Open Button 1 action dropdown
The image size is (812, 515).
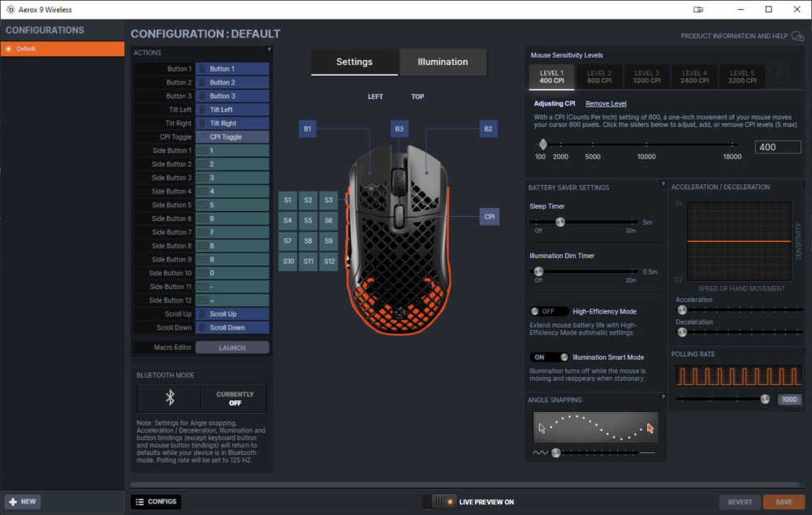232,68
